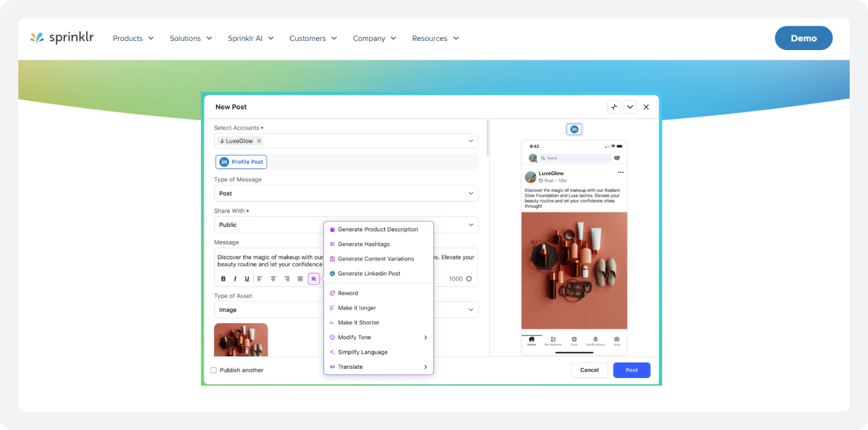Click the character count circle indicator
This screenshot has height=430, width=868.
(x=469, y=279)
